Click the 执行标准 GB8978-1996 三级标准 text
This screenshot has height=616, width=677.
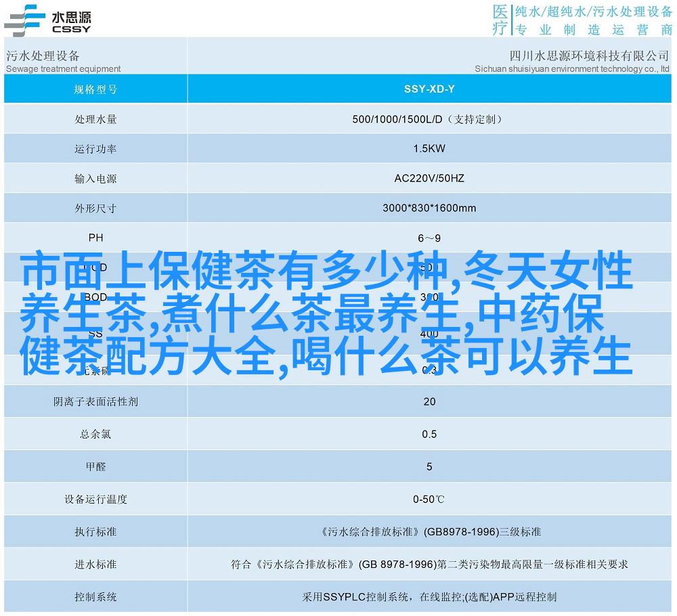click(429, 531)
